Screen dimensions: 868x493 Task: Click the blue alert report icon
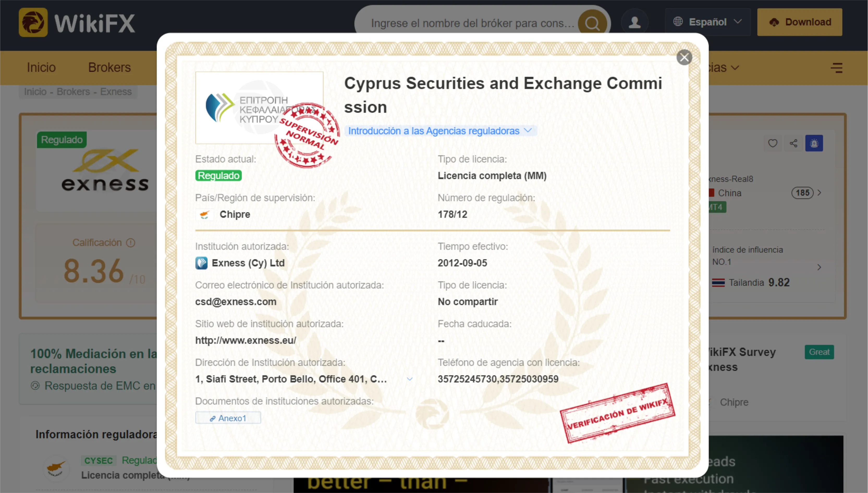pyautogui.click(x=814, y=143)
